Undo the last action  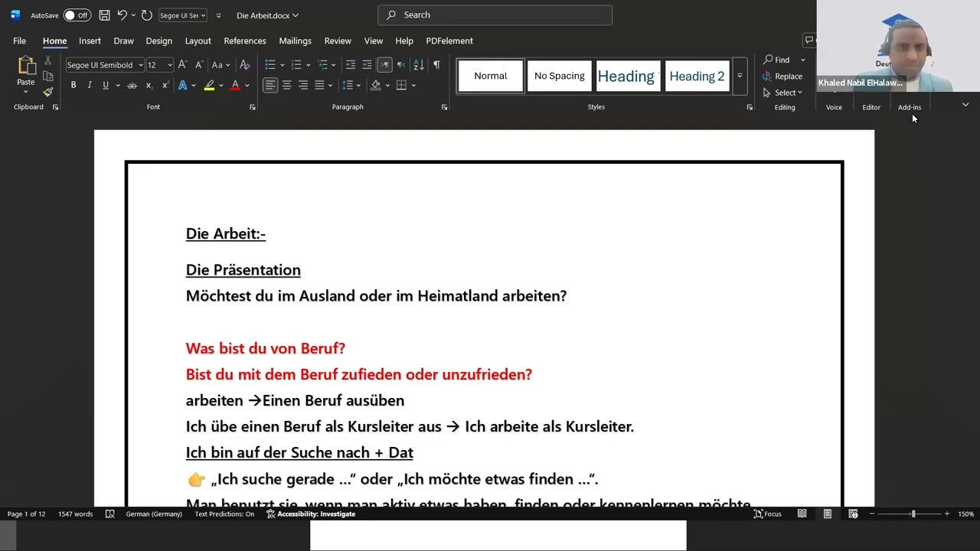click(x=122, y=15)
